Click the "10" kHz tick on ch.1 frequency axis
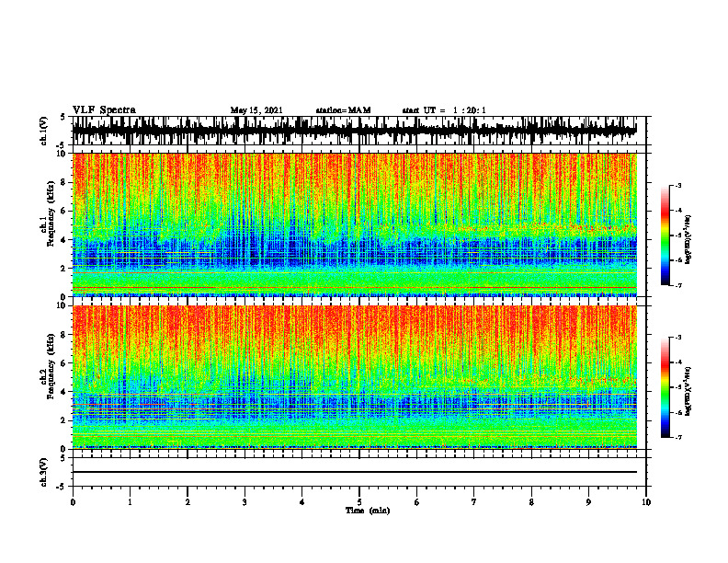This screenshot has width=728, height=563. (63, 154)
